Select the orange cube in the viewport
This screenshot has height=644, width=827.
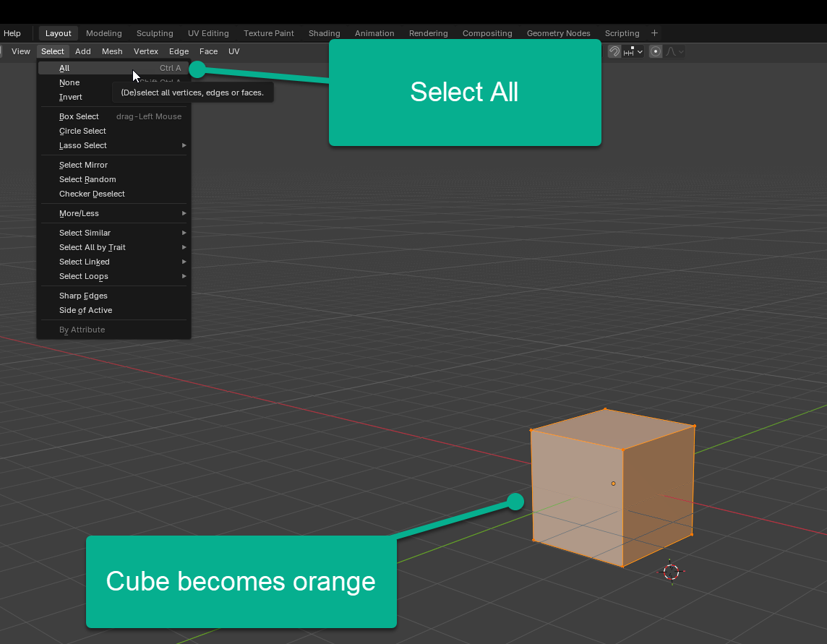tap(611, 484)
